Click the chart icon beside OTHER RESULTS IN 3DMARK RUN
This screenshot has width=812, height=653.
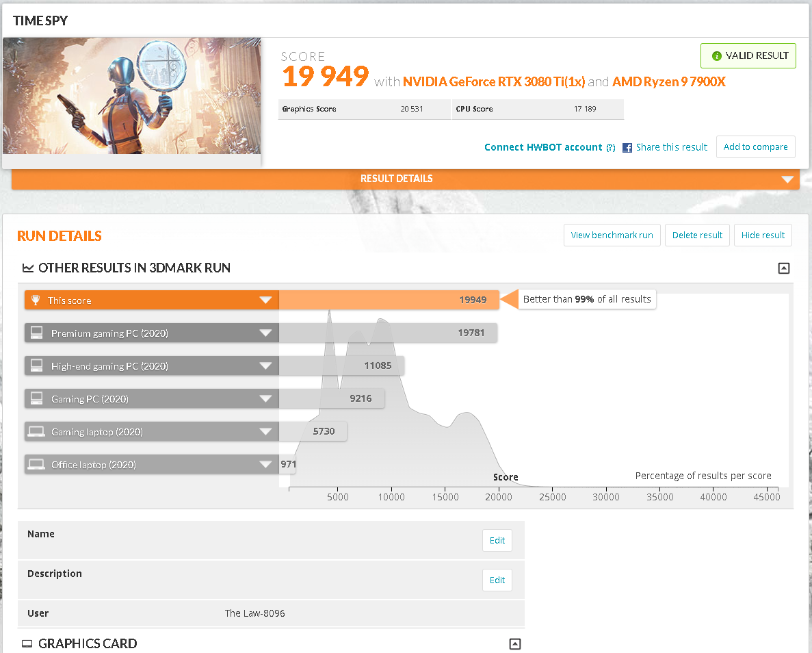coord(28,268)
